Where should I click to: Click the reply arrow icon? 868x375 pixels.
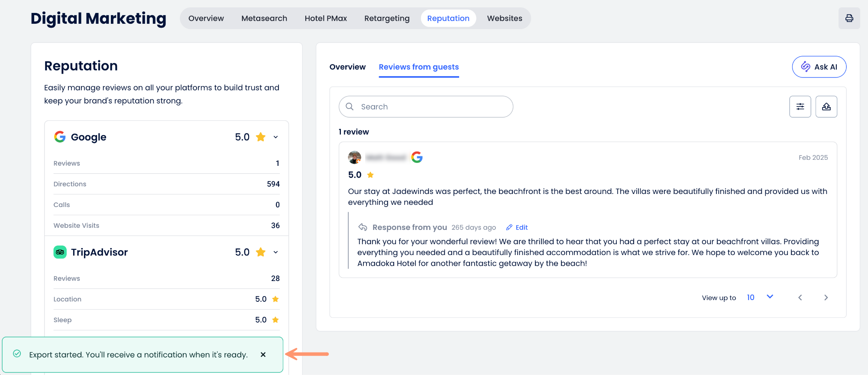(x=363, y=227)
